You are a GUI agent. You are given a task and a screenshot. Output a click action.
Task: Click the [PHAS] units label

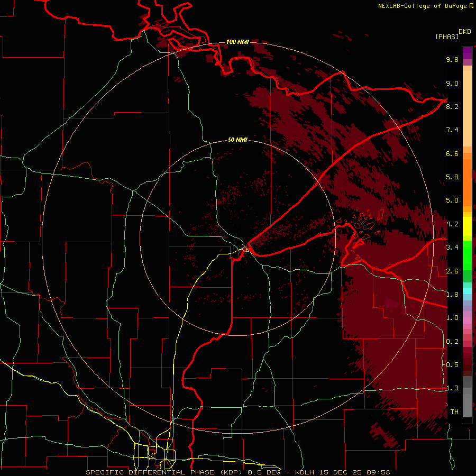click(x=447, y=36)
